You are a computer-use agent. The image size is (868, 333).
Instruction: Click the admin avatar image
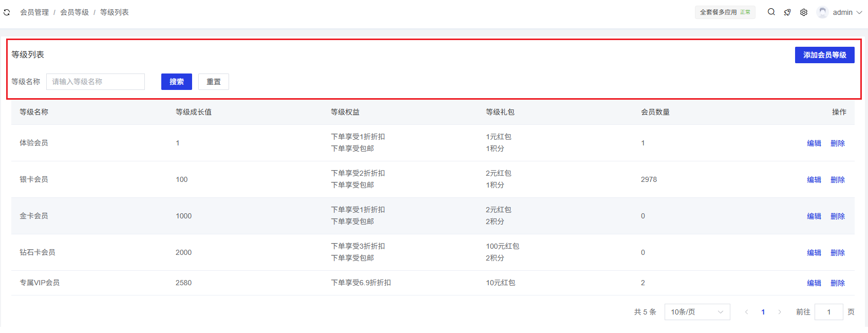822,12
